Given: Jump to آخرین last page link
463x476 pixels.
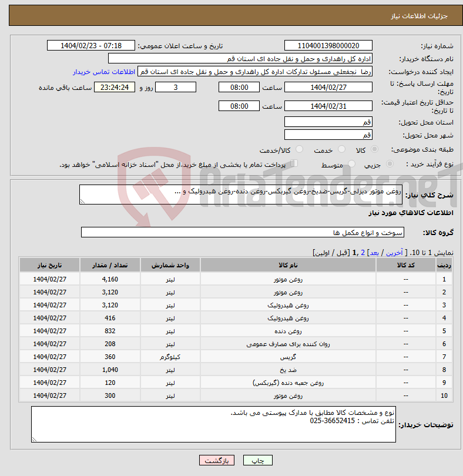Looking at the screenshot, I should [394, 253].
